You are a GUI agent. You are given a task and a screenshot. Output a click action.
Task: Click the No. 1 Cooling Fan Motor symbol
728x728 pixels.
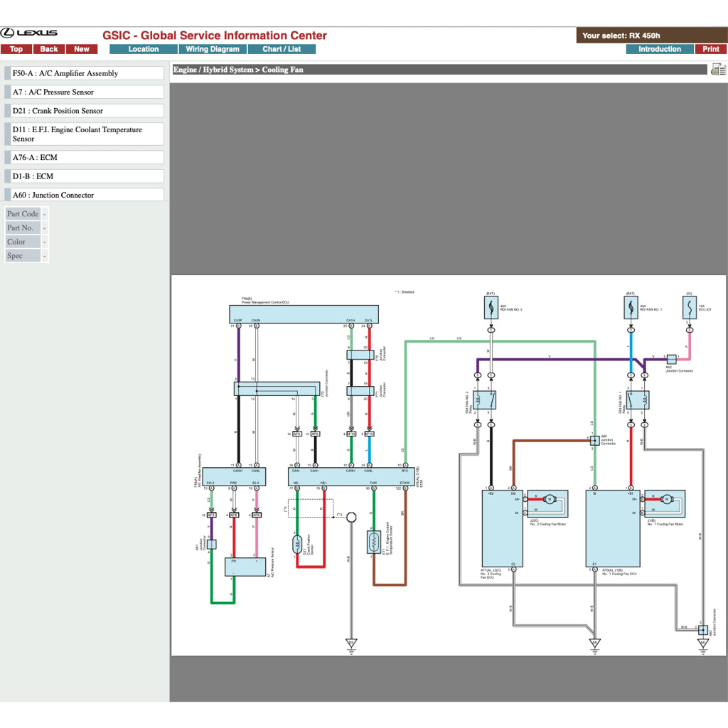point(666,500)
